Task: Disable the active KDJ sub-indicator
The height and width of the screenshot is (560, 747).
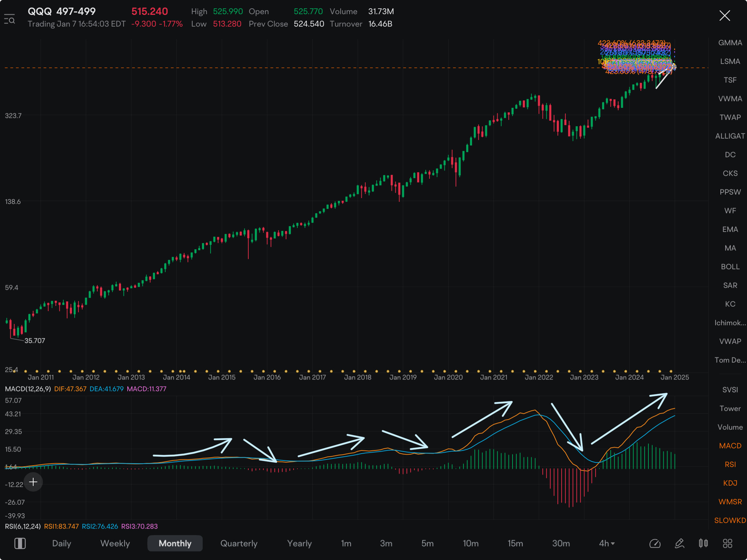Action: [730, 483]
